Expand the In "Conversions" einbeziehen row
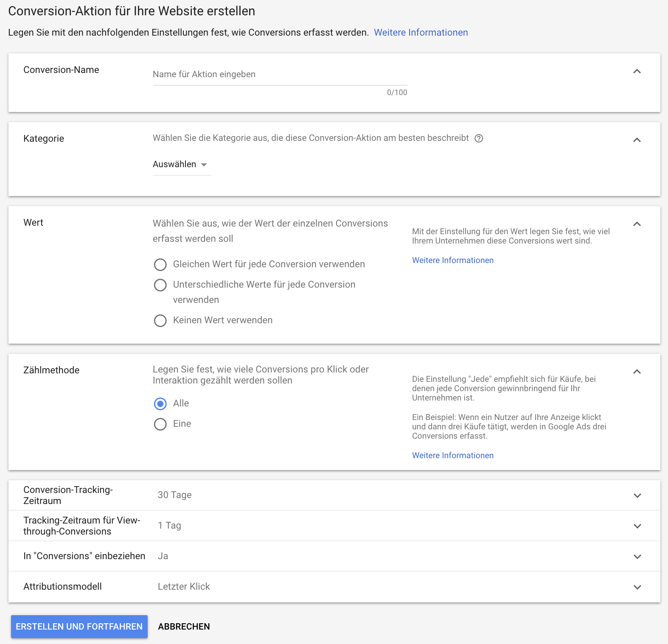668x644 pixels. point(637,557)
